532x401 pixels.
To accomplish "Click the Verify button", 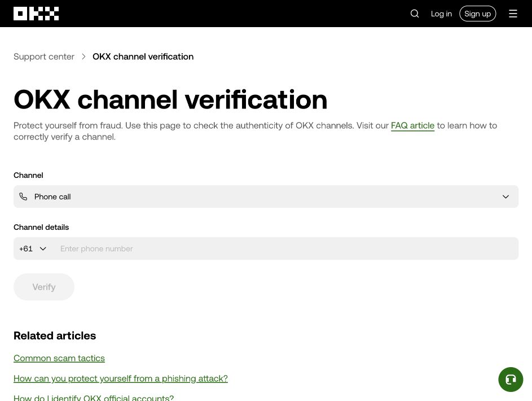I will pos(44,287).
